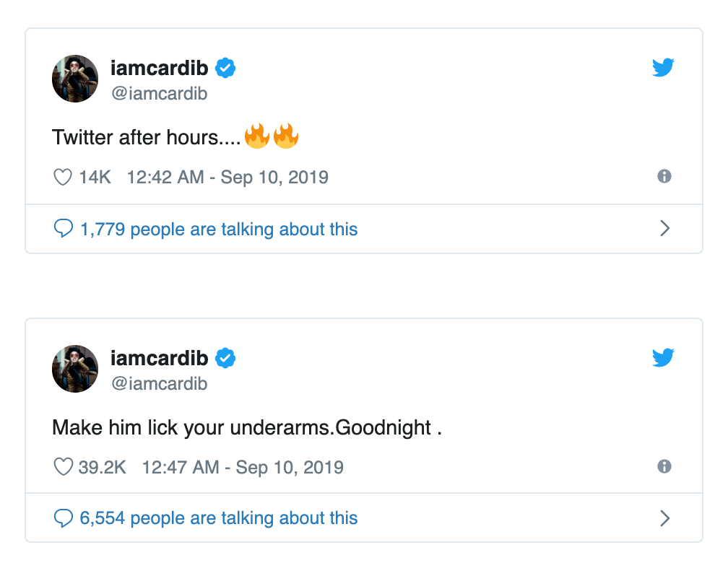Like the 'Make him lick your underarms' tweet heart
Viewport: 728px width, 576px height.
click(63, 467)
